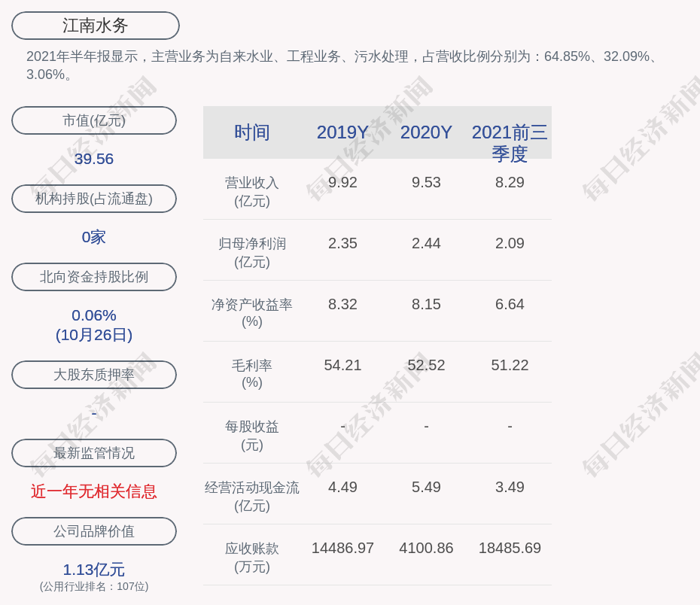Image resolution: width=700 pixels, height=605 pixels.
Task: Select the 时间 column header
Action: pos(251,132)
